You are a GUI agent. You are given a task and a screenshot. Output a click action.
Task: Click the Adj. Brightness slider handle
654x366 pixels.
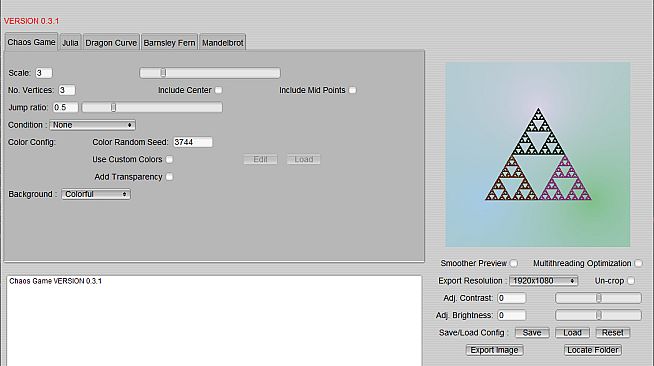tap(599, 316)
